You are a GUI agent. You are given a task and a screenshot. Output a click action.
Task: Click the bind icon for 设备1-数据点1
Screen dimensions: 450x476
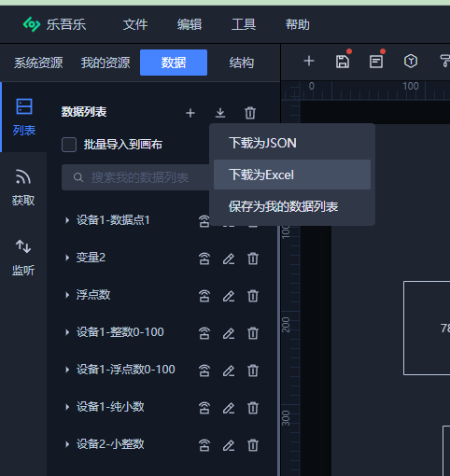[204, 221]
